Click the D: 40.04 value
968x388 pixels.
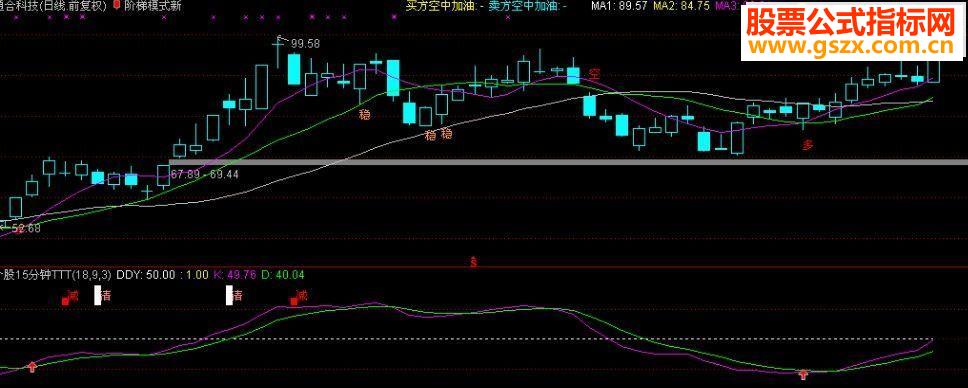pos(282,274)
